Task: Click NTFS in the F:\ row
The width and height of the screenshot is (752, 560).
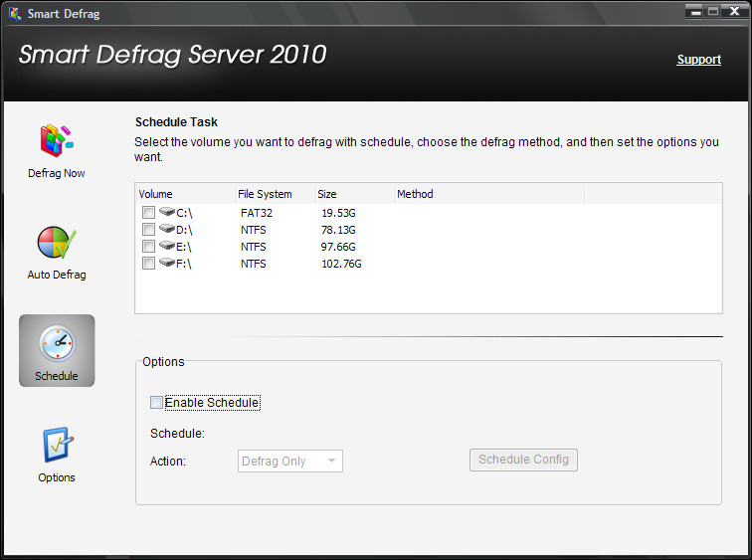Action: [x=254, y=264]
